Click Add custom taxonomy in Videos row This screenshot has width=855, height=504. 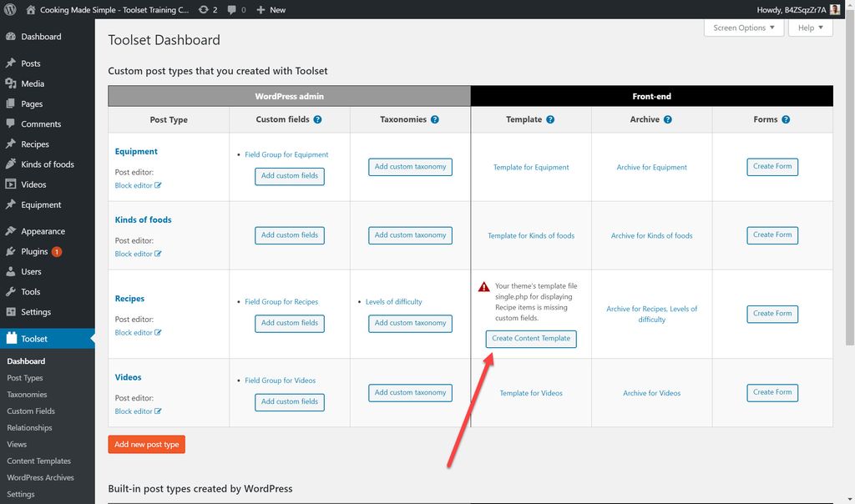410,393
